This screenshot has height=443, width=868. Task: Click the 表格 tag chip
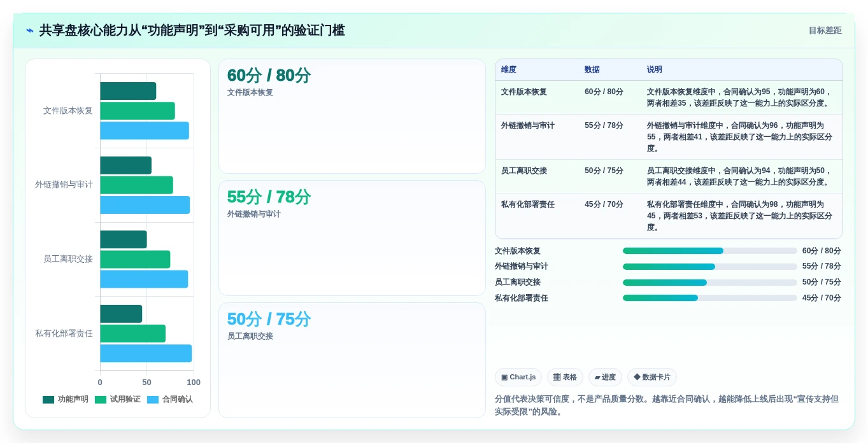[x=565, y=377]
